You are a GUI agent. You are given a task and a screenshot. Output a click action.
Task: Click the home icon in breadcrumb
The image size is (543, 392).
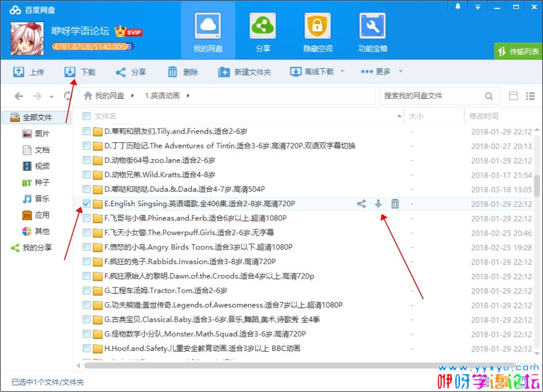(x=88, y=96)
